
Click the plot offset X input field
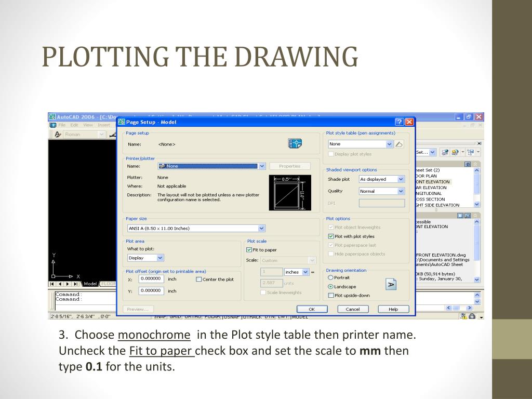coord(151,279)
